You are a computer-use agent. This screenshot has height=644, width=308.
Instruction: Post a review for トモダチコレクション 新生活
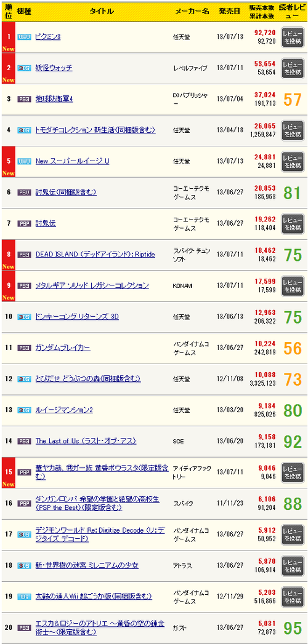pyautogui.click(x=293, y=130)
